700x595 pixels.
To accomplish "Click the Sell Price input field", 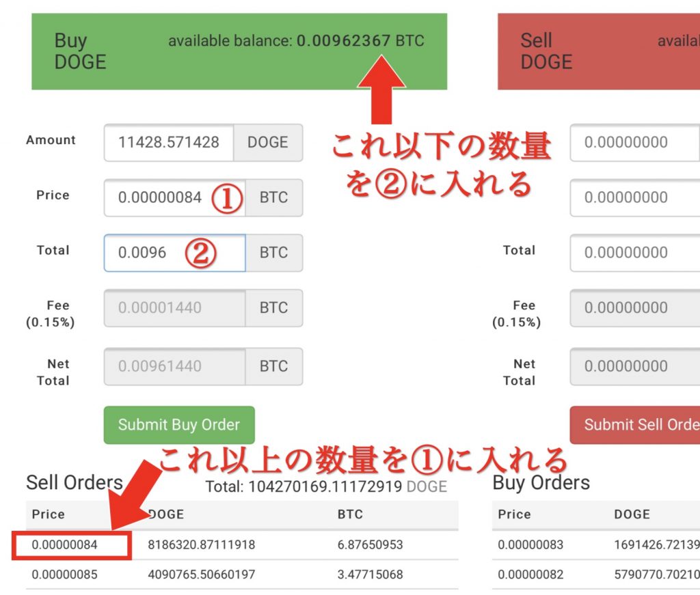I will pyautogui.click(x=635, y=197).
